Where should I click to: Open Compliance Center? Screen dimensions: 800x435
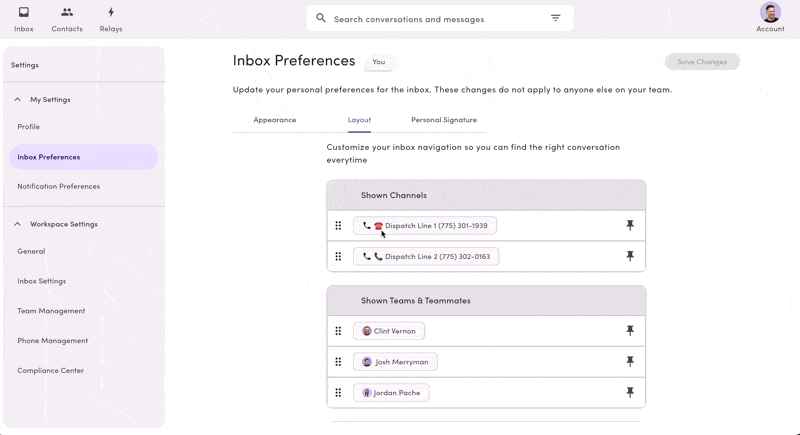coord(51,370)
